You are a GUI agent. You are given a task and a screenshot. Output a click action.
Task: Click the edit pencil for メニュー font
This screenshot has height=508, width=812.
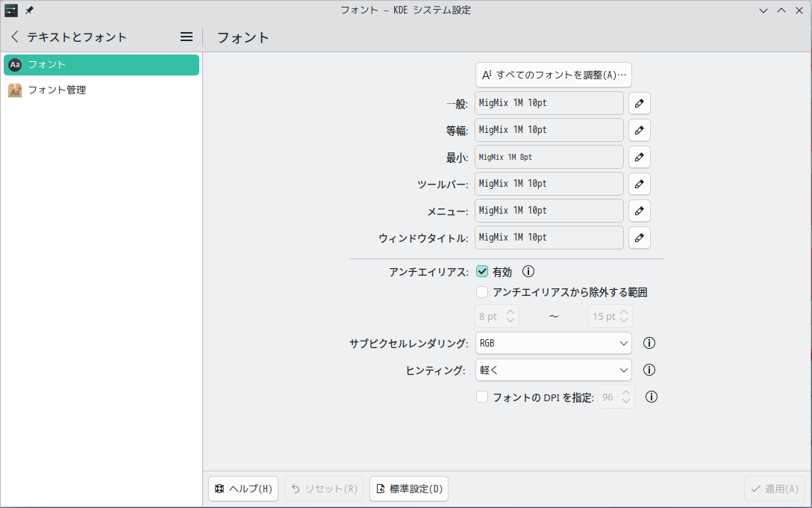pos(639,211)
